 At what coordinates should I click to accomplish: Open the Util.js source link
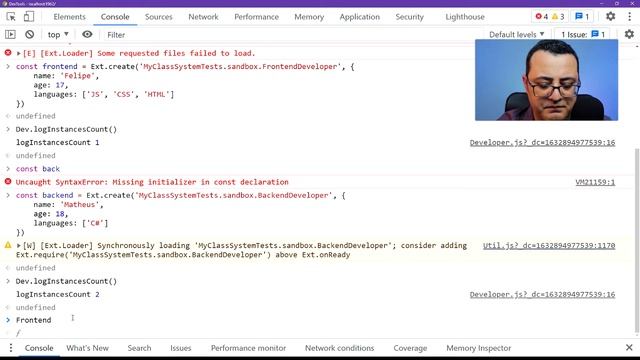click(549, 245)
